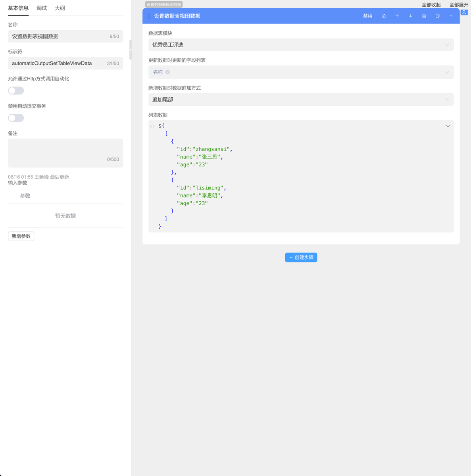Click the step note document icon
The image size is (471, 476).
coord(383,16)
